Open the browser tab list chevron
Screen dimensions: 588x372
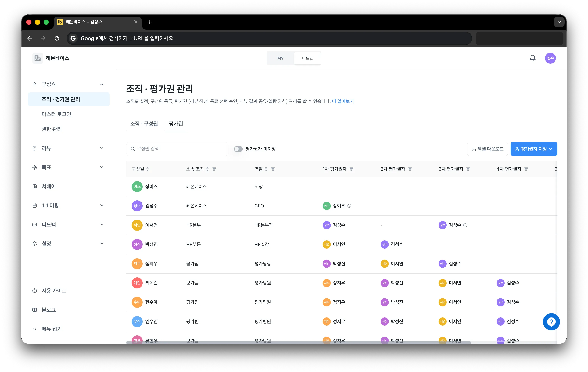(x=559, y=22)
